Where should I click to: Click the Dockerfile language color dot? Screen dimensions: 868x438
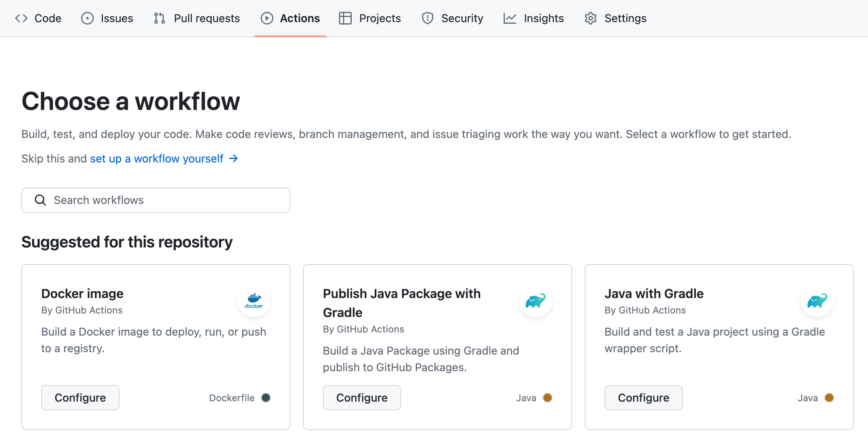pos(266,398)
